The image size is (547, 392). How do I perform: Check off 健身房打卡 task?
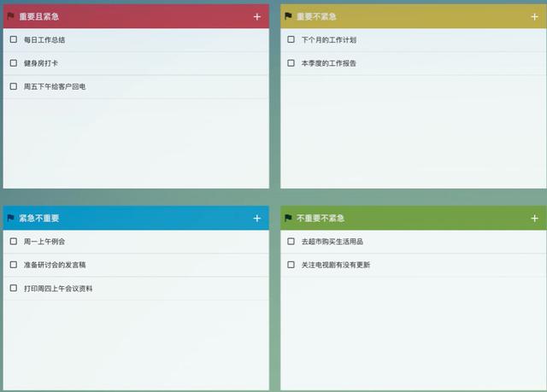coord(14,63)
